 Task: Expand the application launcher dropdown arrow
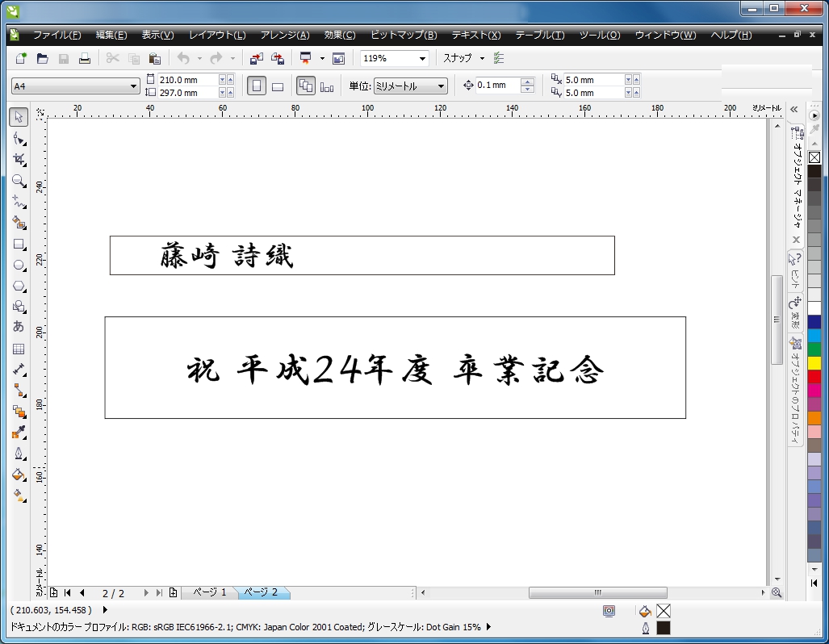pos(322,58)
